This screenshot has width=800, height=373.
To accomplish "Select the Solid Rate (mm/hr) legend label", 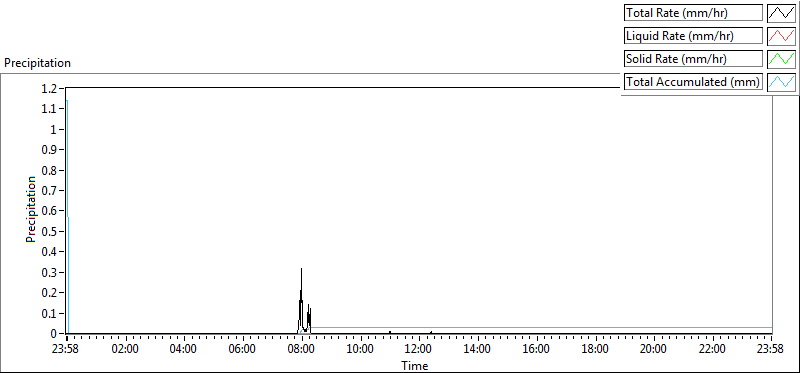I will pyautogui.click(x=693, y=58).
